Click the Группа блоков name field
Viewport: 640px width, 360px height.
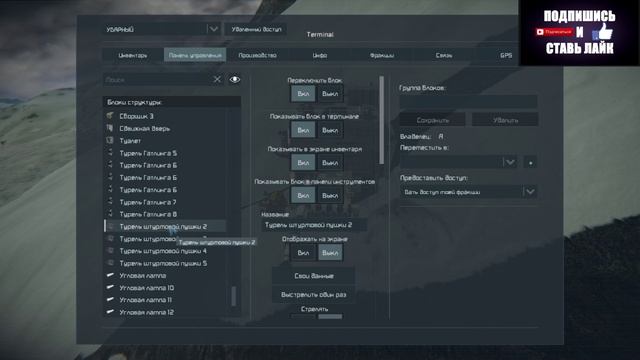pos(468,102)
